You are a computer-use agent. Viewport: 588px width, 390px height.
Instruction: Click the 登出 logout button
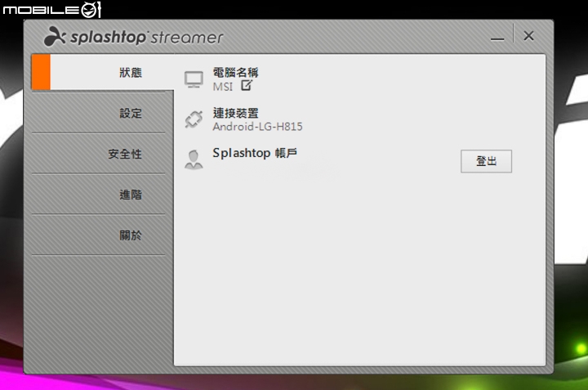486,161
